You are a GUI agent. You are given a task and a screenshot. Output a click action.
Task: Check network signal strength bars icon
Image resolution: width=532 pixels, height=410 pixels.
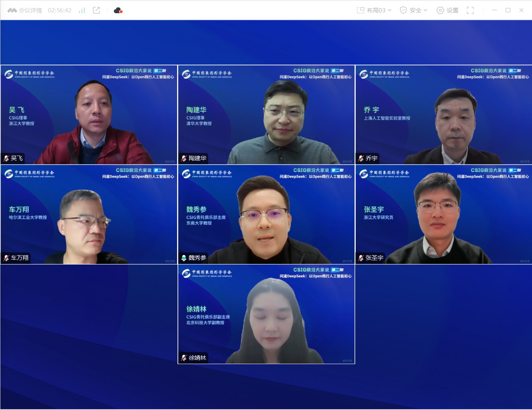[82, 11]
